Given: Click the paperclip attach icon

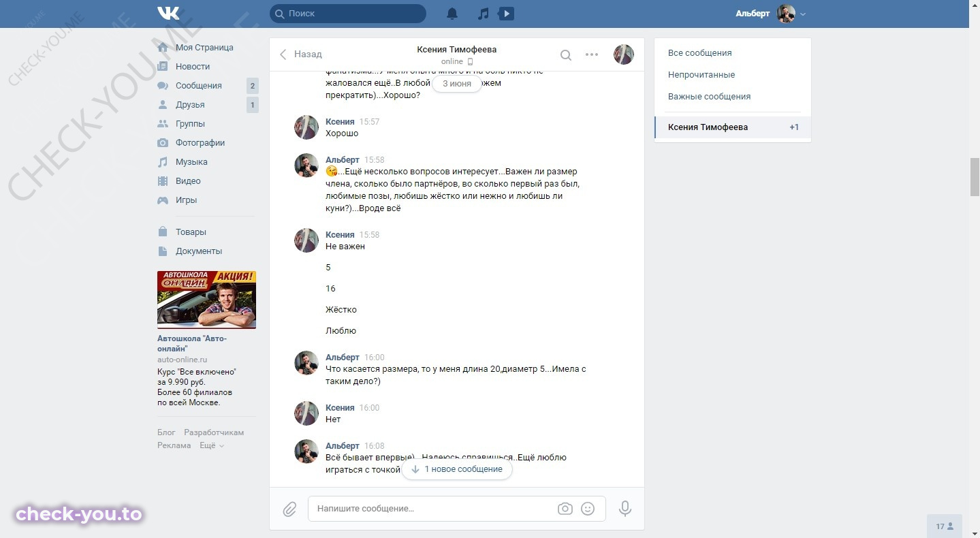Looking at the screenshot, I should tap(290, 509).
